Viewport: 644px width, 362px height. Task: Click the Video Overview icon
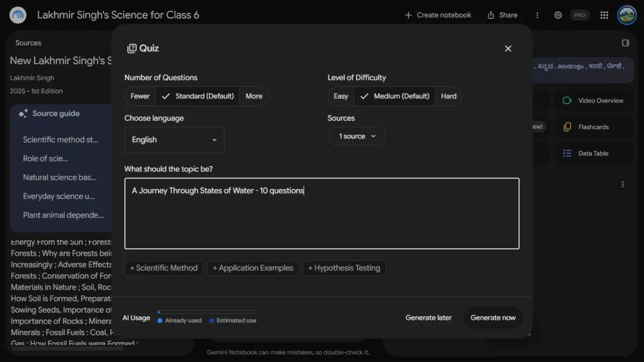pyautogui.click(x=567, y=100)
